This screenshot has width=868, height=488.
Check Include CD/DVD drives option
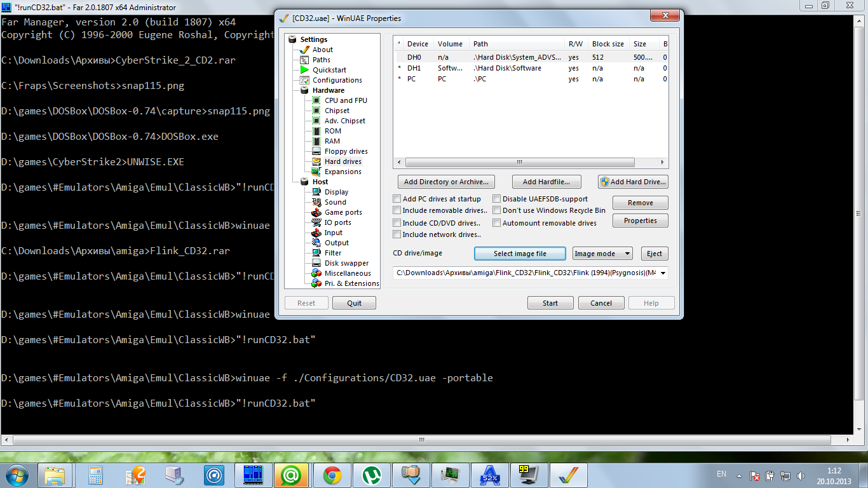pos(397,223)
